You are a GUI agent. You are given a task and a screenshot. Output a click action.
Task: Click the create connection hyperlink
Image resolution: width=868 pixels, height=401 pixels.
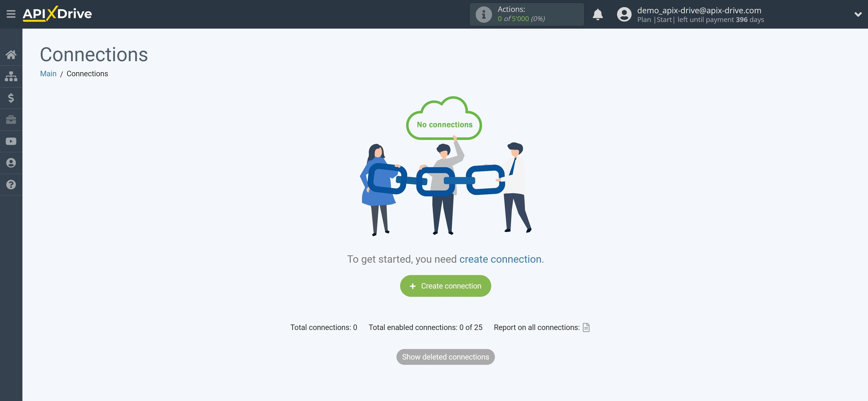(500, 259)
